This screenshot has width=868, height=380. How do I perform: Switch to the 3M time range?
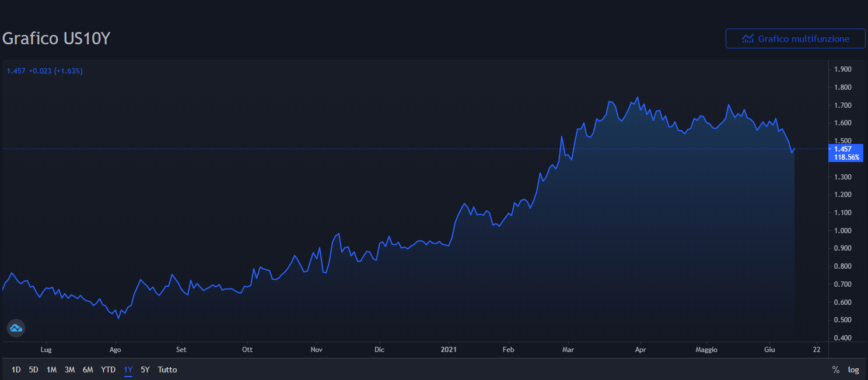(x=69, y=370)
